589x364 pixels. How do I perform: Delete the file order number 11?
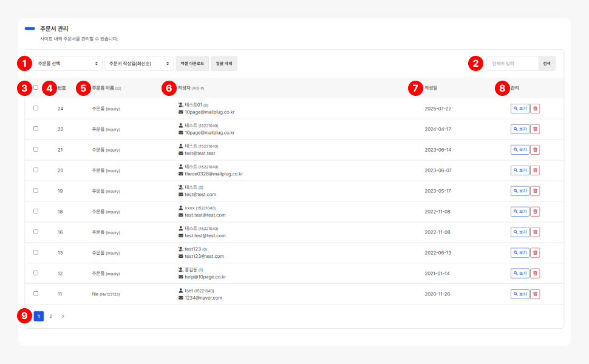535,294
